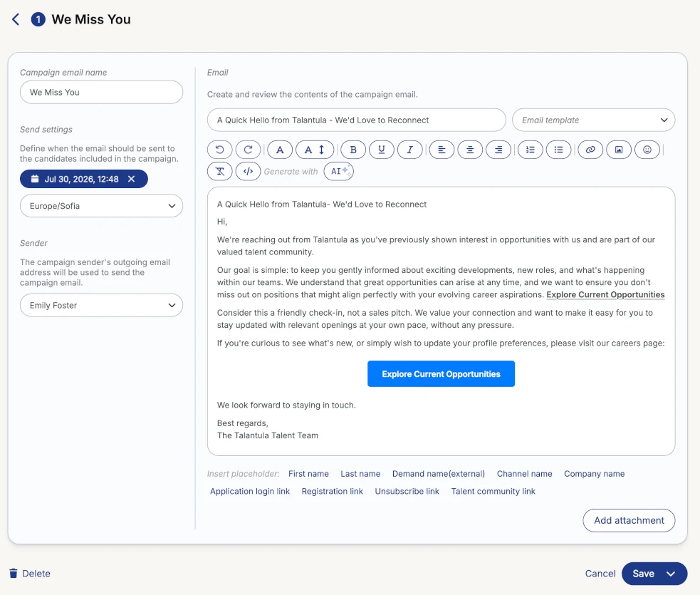Go back using the left arrow

(16, 19)
